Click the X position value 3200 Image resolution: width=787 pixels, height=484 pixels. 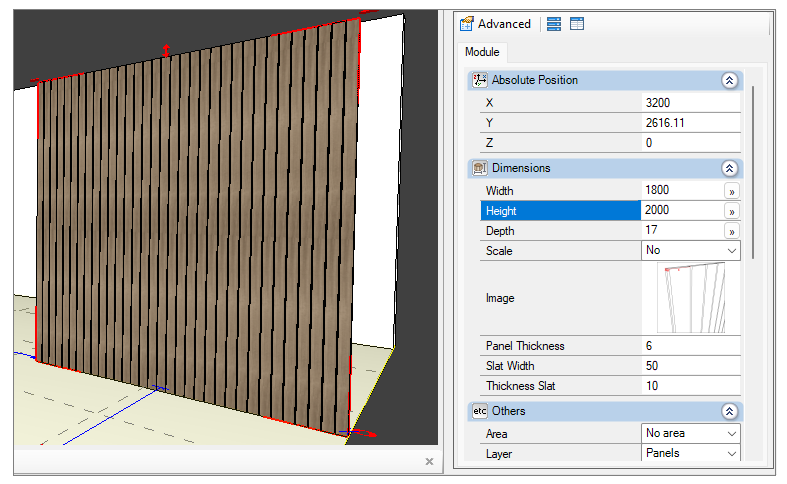click(x=658, y=103)
